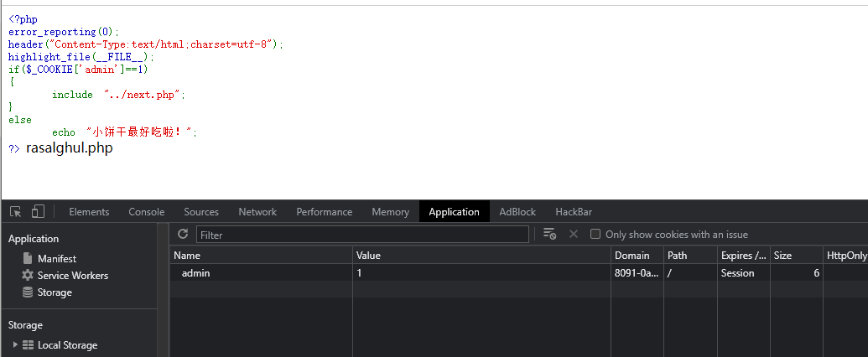Click the rasalghul.php text on page
Image resolution: width=868 pixels, height=357 pixels.
70,148
